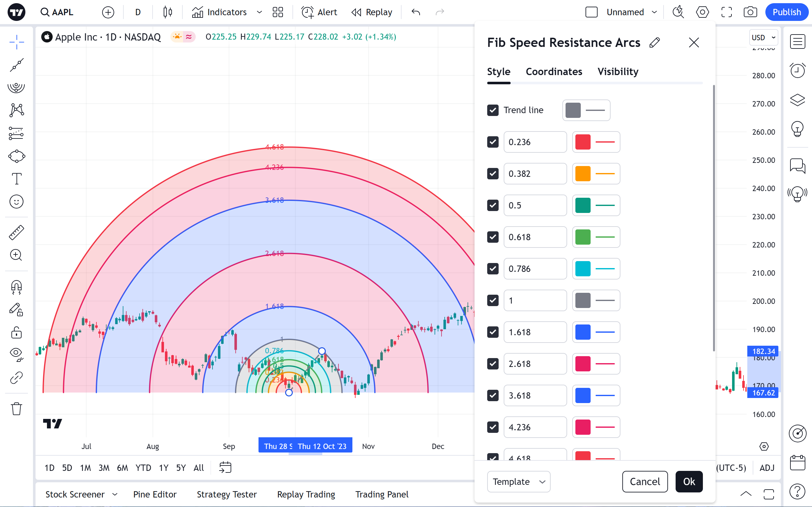Click the 1.618 level value field
The width and height of the screenshot is (812, 507).
pos(535,332)
